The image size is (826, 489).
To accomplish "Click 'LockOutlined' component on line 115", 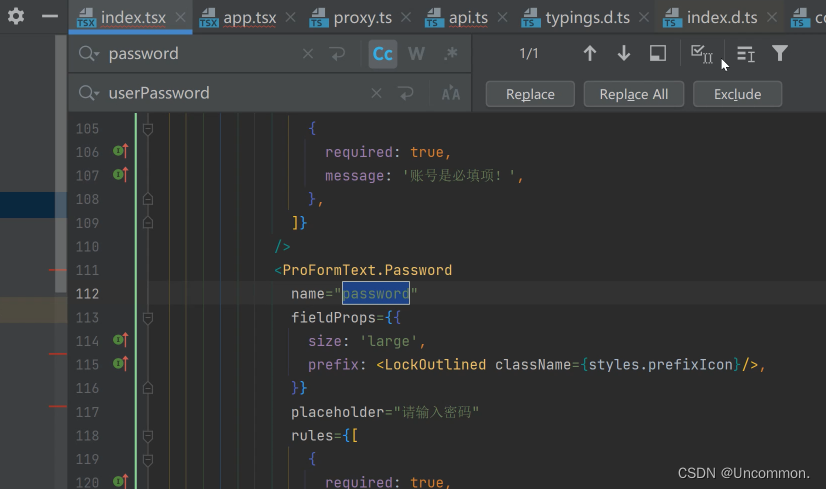I will [436, 365].
